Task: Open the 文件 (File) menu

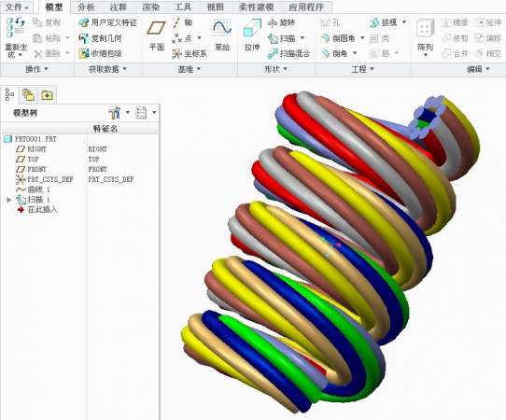Action: tap(17, 7)
